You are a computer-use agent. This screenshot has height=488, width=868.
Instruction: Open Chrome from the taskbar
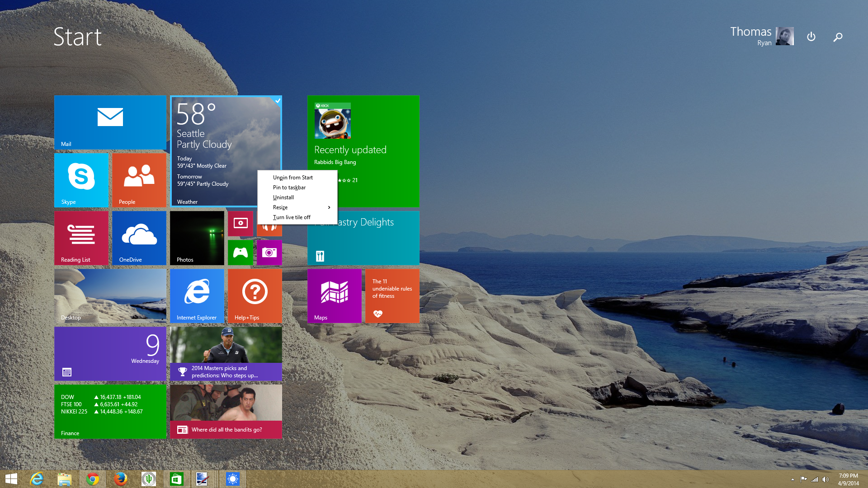(x=93, y=479)
